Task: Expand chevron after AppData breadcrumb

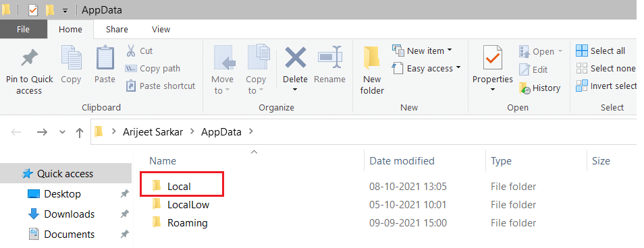Action: point(251,132)
